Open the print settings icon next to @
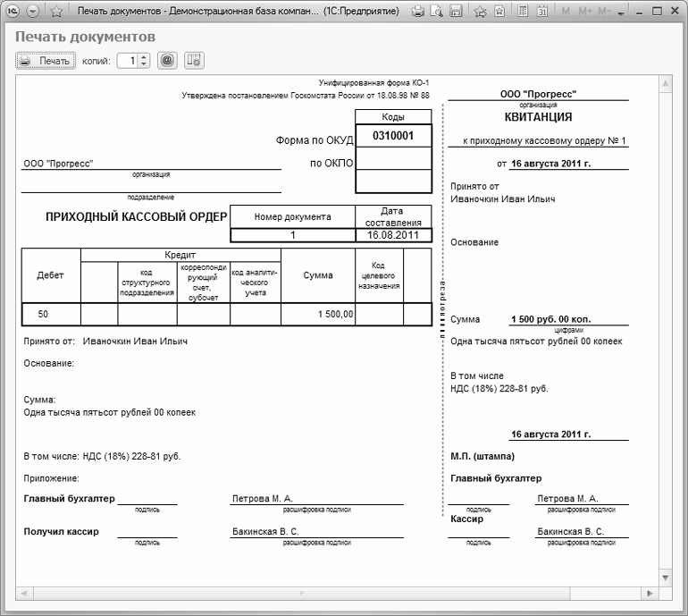The width and height of the screenshot is (688, 616). (193, 61)
